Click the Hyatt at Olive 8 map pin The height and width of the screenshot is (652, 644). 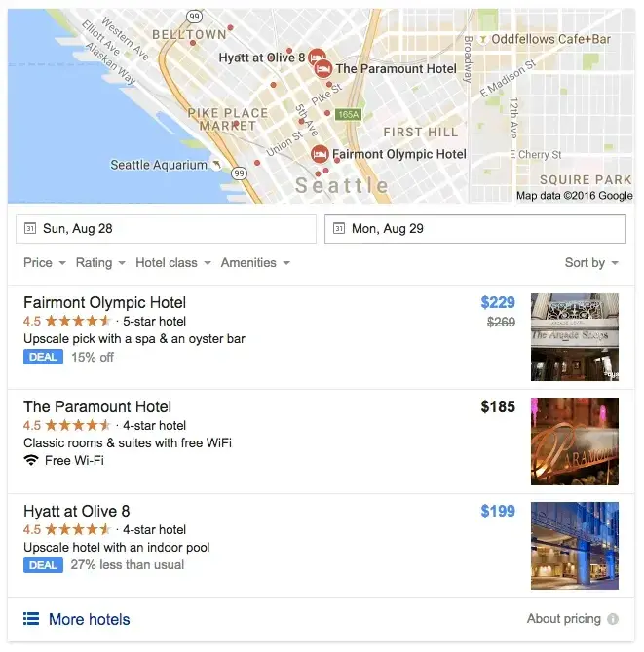click(x=316, y=58)
